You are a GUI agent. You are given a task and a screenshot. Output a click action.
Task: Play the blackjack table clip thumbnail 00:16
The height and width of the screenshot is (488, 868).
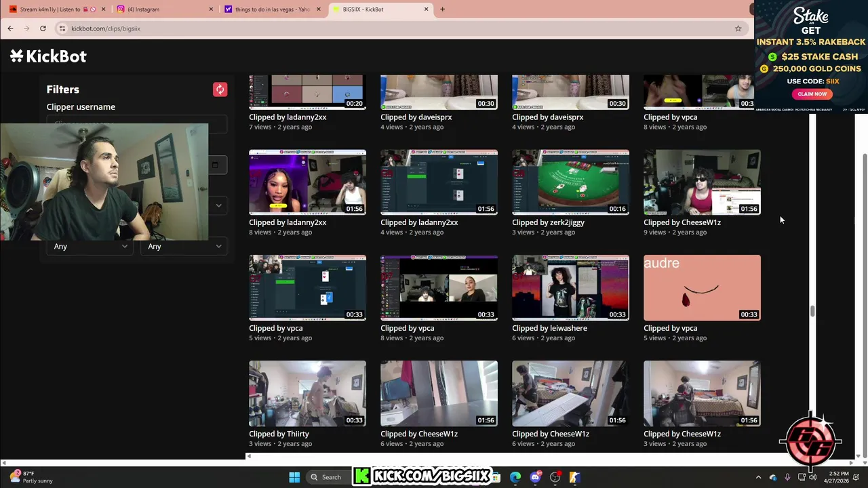pyautogui.click(x=570, y=182)
